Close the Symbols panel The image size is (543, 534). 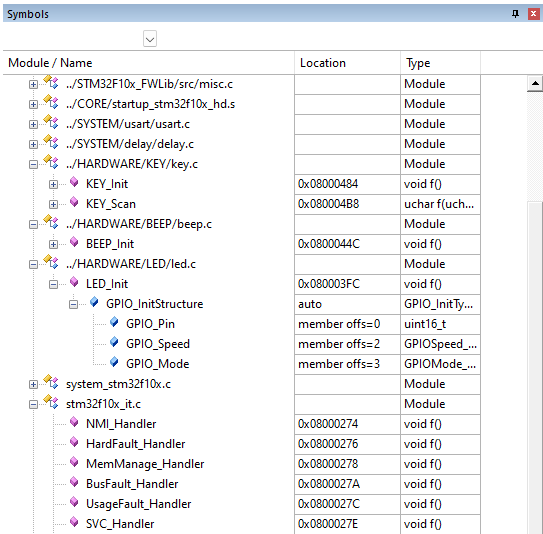click(534, 14)
